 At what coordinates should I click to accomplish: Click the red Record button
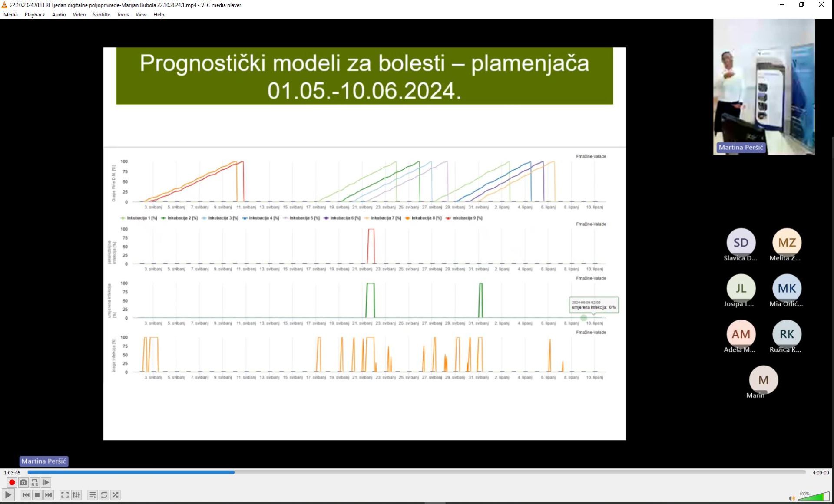click(x=12, y=482)
